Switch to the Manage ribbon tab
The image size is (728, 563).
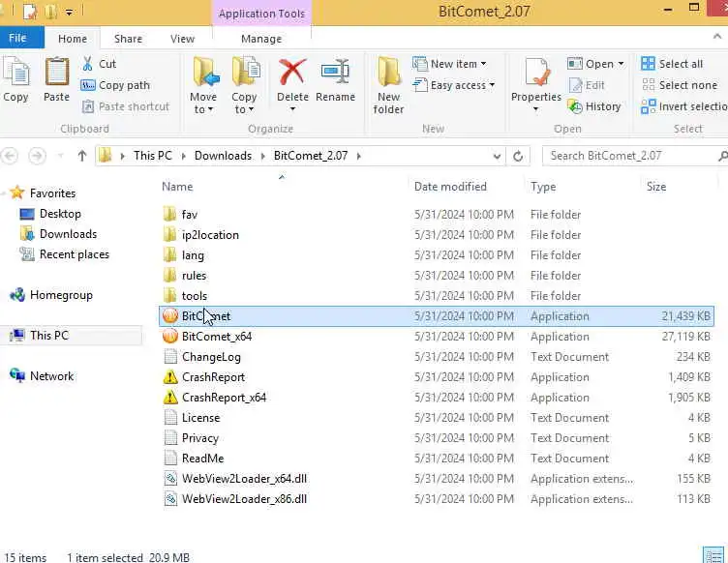(x=261, y=39)
